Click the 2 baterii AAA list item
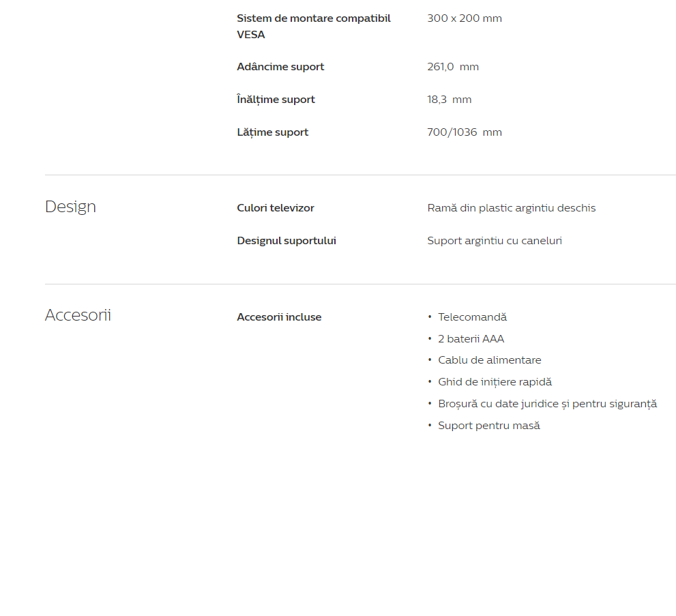 (471, 339)
